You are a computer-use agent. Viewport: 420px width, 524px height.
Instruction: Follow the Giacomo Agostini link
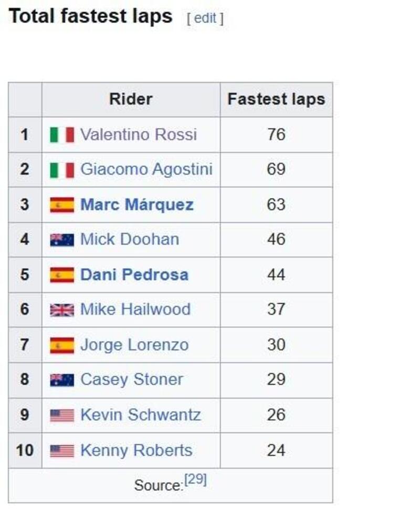146,170
